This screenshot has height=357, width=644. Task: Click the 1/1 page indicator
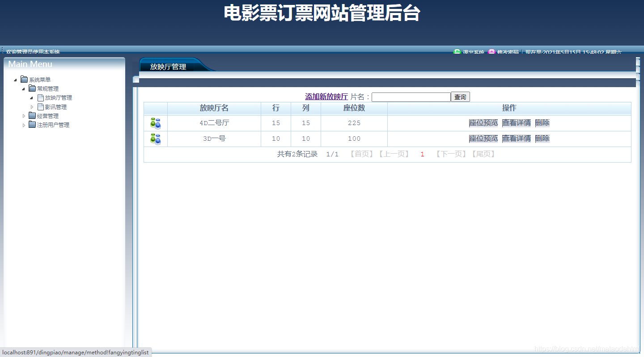(332, 155)
